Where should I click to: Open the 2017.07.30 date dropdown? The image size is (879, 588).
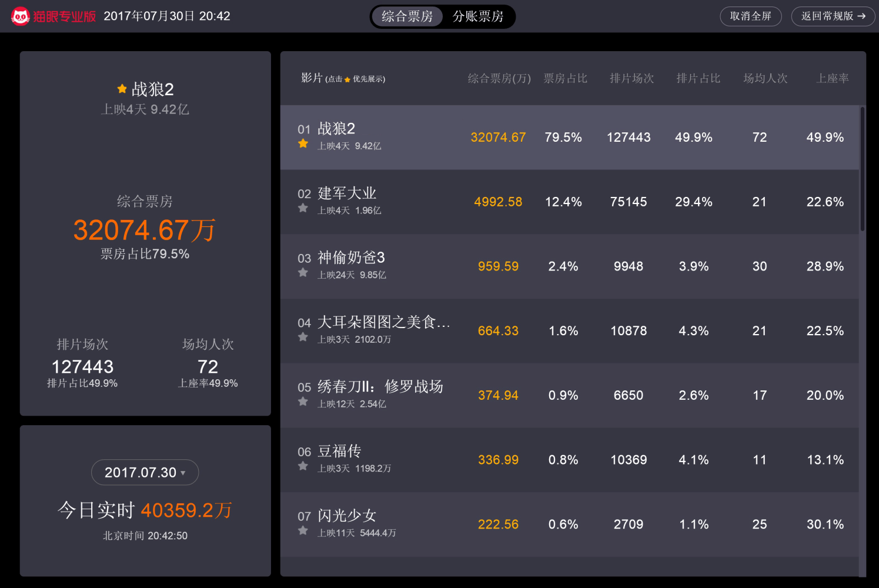[145, 472]
